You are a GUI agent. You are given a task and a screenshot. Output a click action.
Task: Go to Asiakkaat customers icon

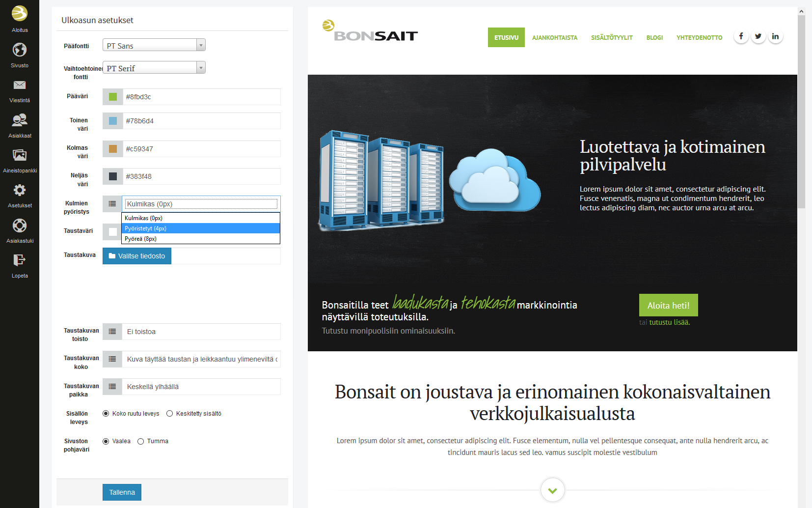pyautogui.click(x=20, y=120)
